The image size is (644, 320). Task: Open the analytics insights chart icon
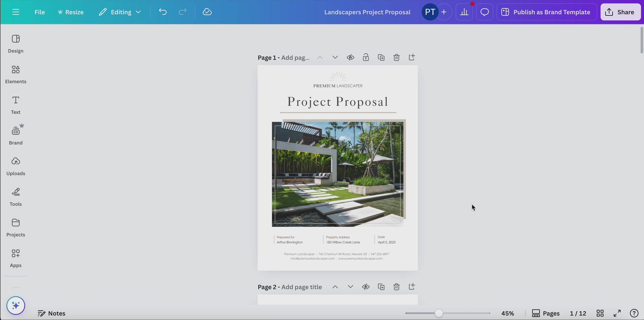(x=464, y=12)
